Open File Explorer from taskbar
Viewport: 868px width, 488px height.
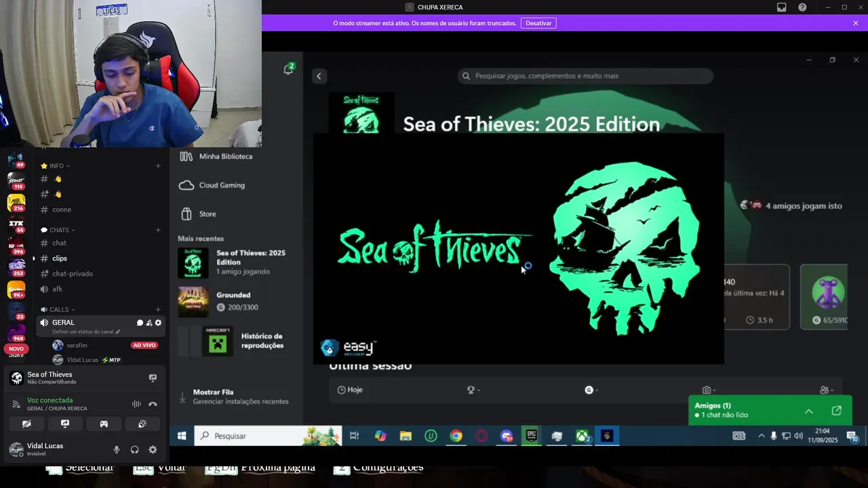click(x=406, y=436)
